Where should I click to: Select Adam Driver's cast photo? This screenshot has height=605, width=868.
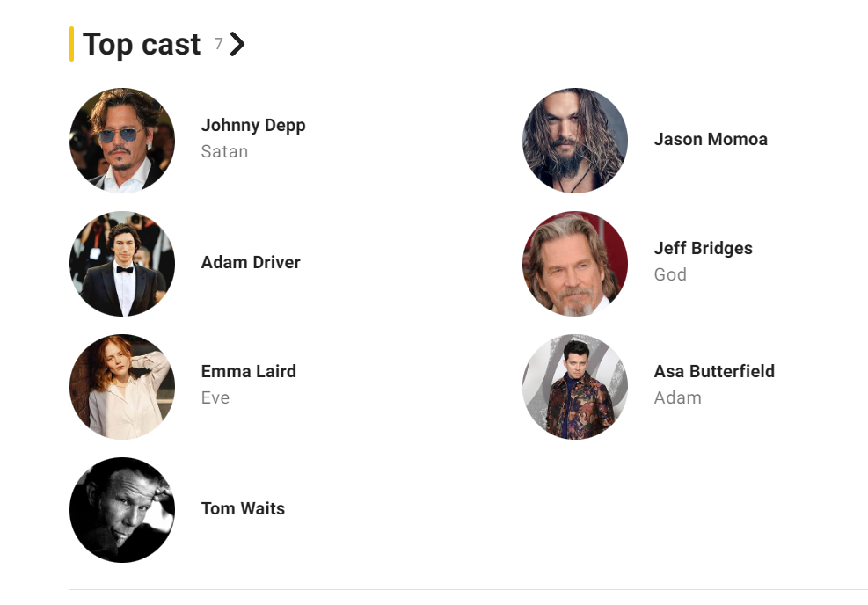[122, 263]
